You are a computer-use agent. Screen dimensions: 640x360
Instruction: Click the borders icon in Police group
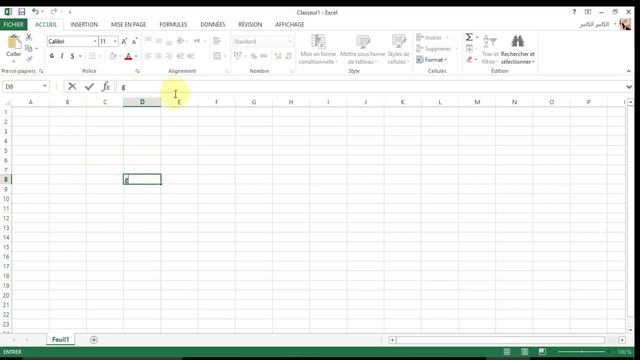(93, 56)
